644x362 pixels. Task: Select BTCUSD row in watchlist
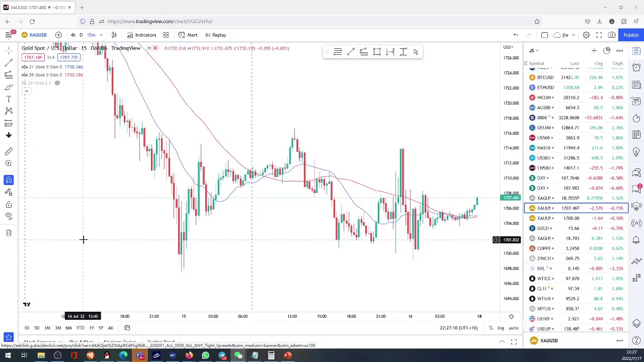[x=576, y=77]
